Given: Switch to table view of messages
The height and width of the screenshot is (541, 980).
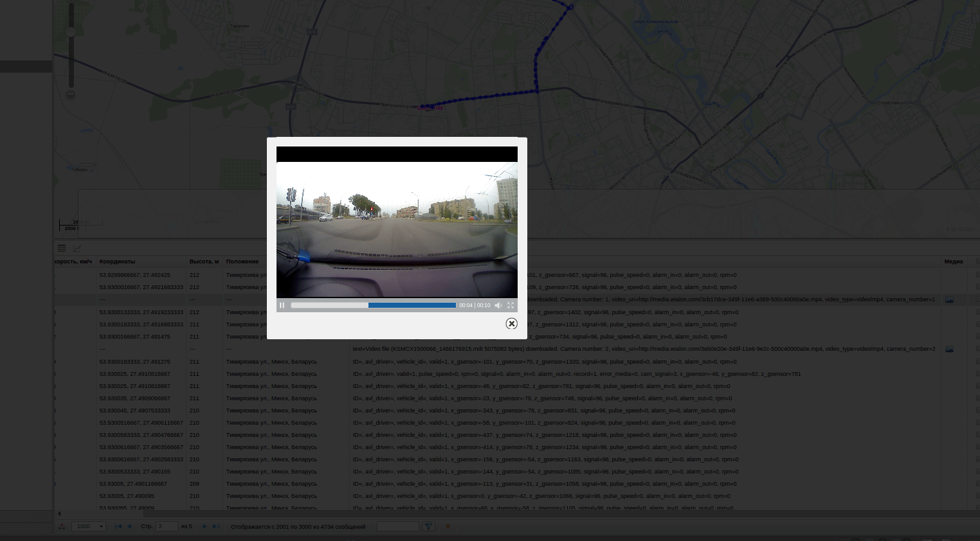Looking at the screenshot, I should coord(62,248).
